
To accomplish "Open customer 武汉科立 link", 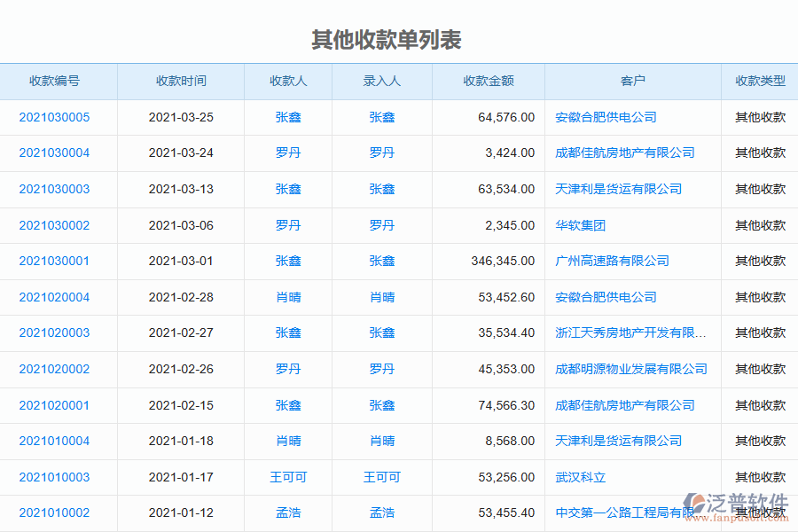I will pos(575,477).
